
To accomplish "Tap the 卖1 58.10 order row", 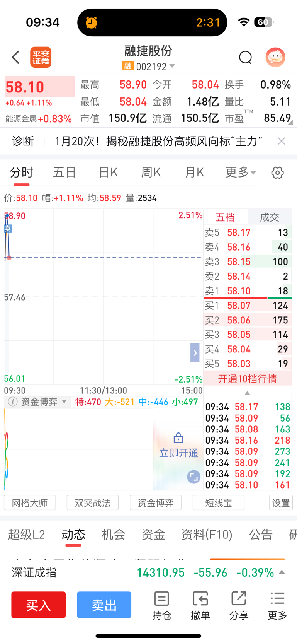I will (248, 291).
